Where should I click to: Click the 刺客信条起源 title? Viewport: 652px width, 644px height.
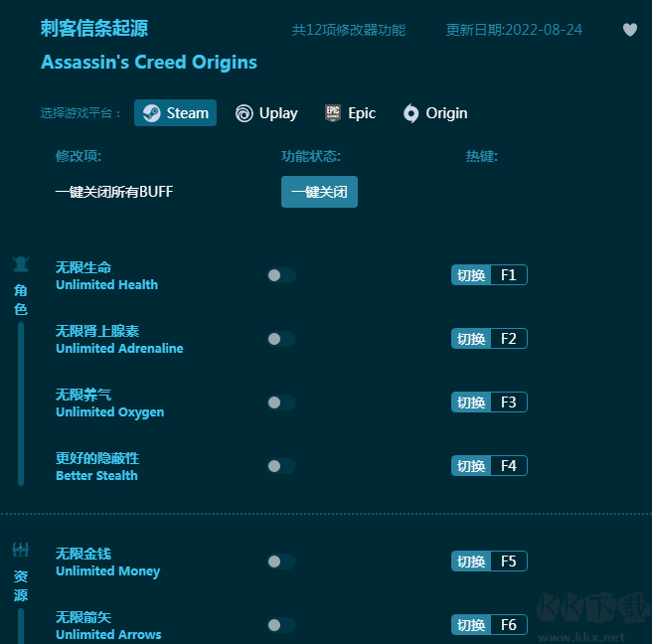94,28
